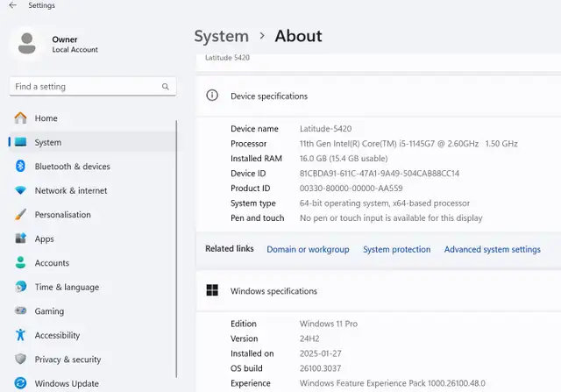Click the device name Latitude-5420 value
The height and width of the screenshot is (392, 561).
[325, 129]
